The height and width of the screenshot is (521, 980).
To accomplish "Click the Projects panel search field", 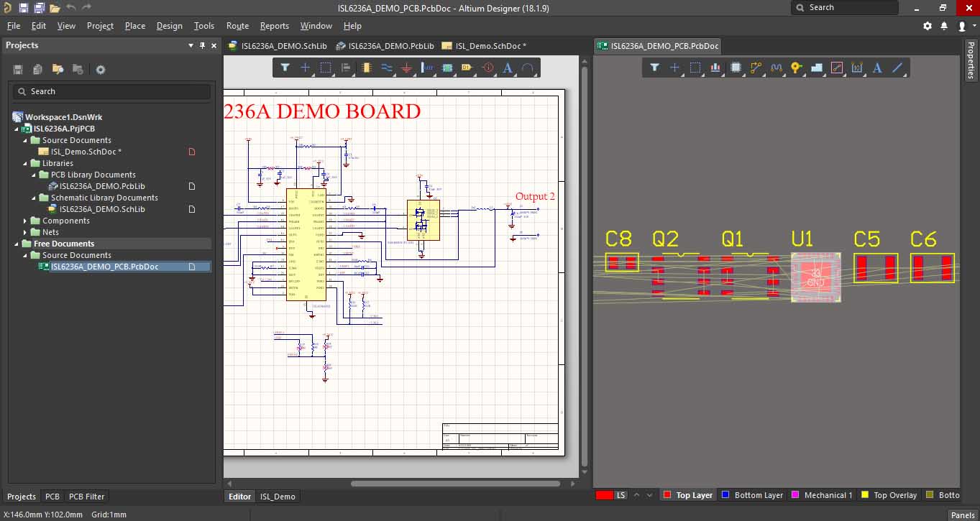I will point(111,91).
